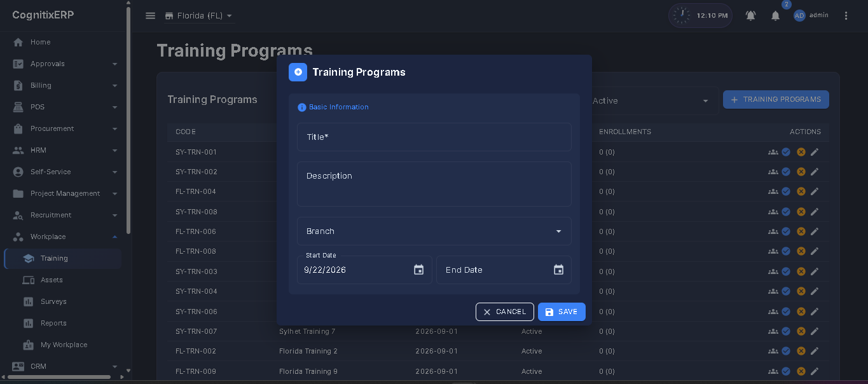Click orange X icon for SY-TRN-004
The width and height of the screenshot is (868, 384).
(x=801, y=291)
